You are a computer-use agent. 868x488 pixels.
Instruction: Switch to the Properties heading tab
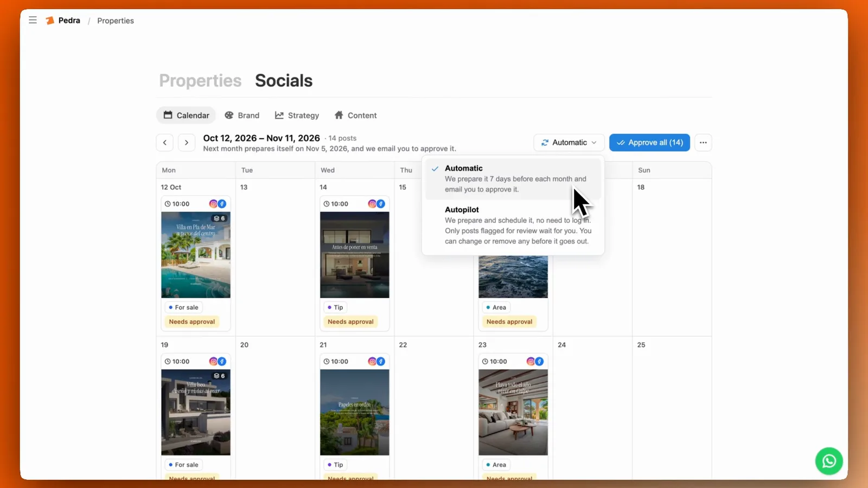[x=200, y=81]
